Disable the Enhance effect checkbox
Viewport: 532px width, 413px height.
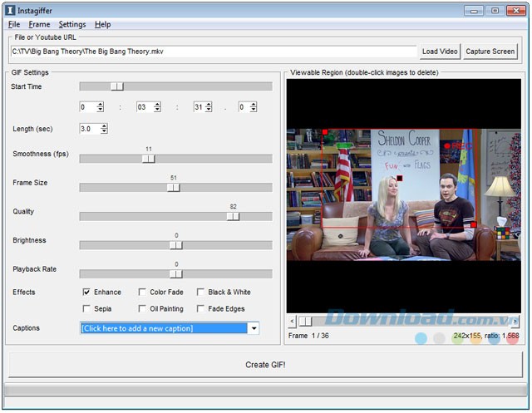pos(87,293)
